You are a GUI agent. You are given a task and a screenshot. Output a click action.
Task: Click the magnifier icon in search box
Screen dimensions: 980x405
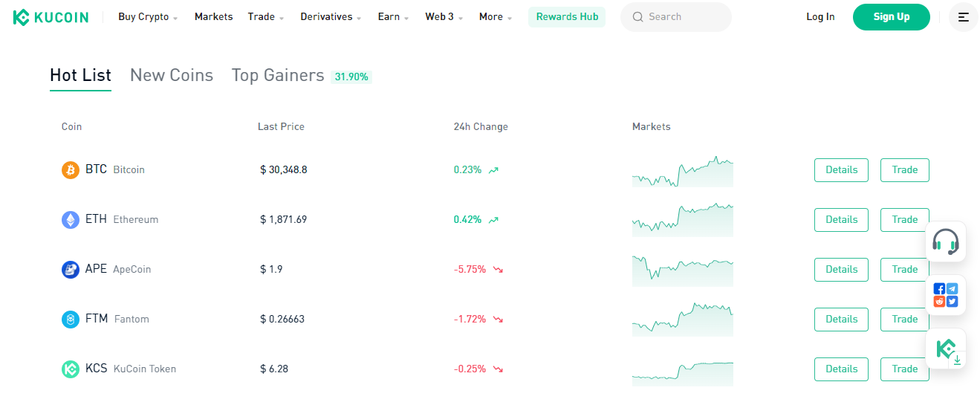click(x=637, y=17)
